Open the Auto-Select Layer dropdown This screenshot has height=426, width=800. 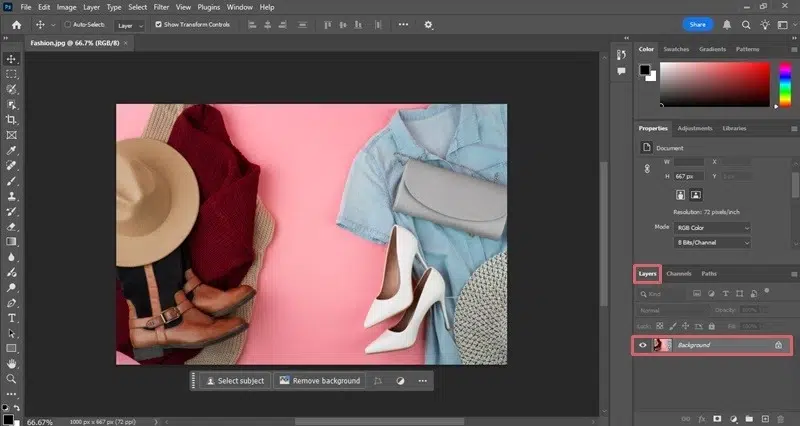pos(129,24)
